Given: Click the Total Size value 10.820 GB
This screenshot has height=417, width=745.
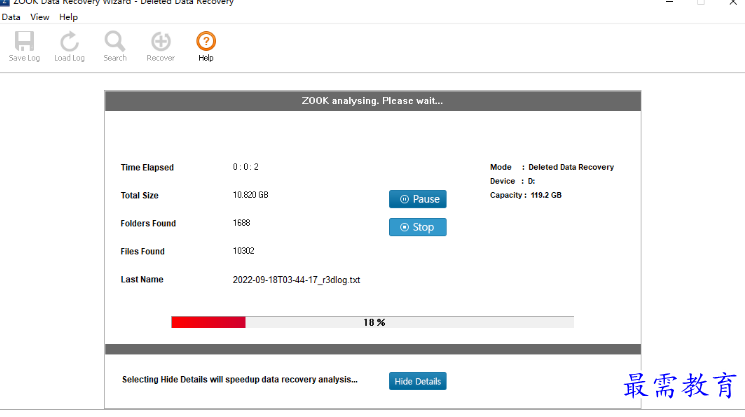Looking at the screenshot, I should point(250,195).
